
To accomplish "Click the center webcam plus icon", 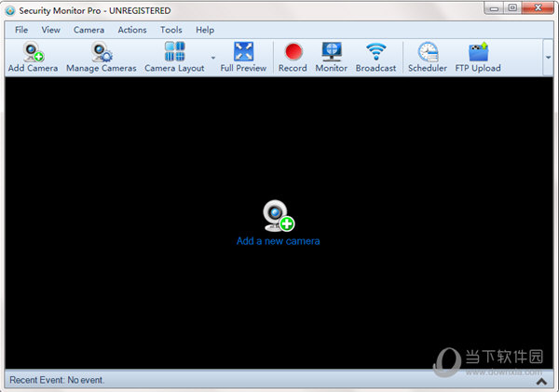I will [x=279, y=216].
